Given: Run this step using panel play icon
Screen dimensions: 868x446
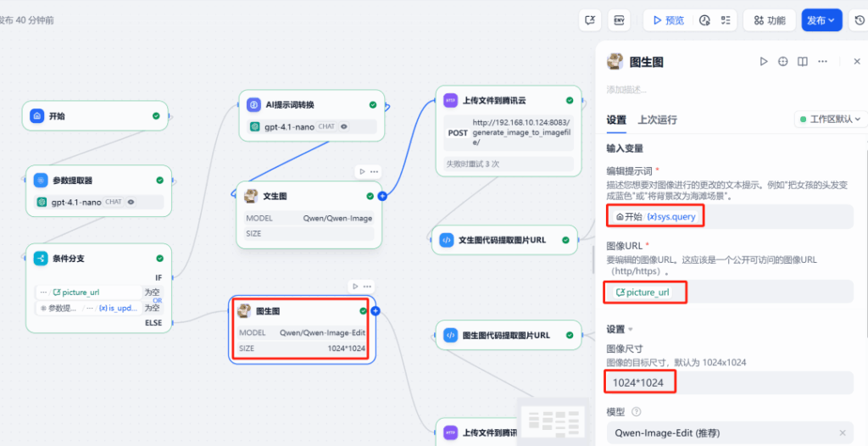Looking at the screenshot, I should coord(764,62).
